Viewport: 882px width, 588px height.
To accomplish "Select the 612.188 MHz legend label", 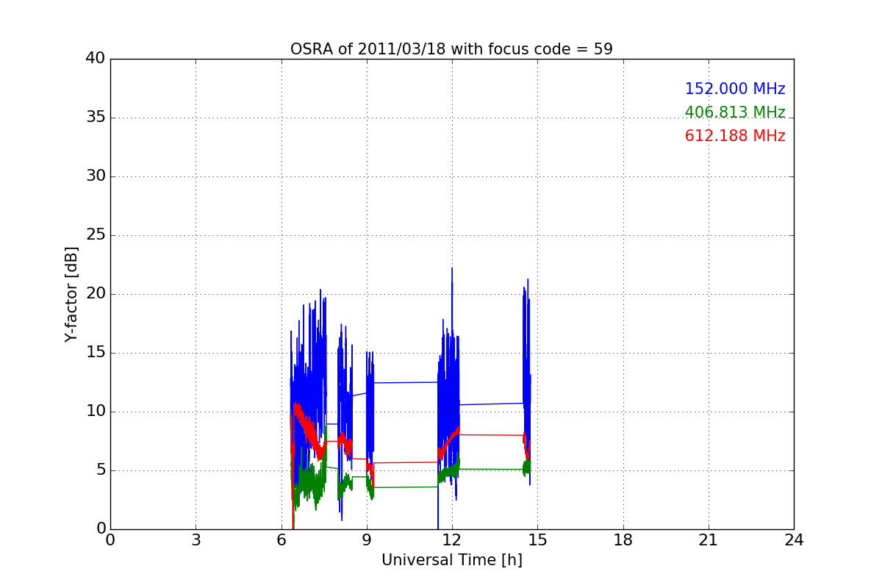I will point(735,136).
